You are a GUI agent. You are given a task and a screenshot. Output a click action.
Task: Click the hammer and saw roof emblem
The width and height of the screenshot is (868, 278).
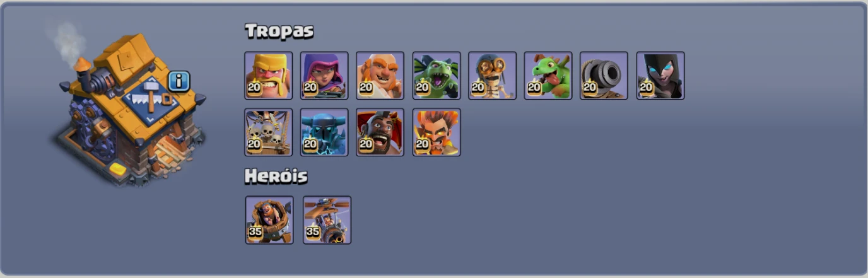pos(150,98)
